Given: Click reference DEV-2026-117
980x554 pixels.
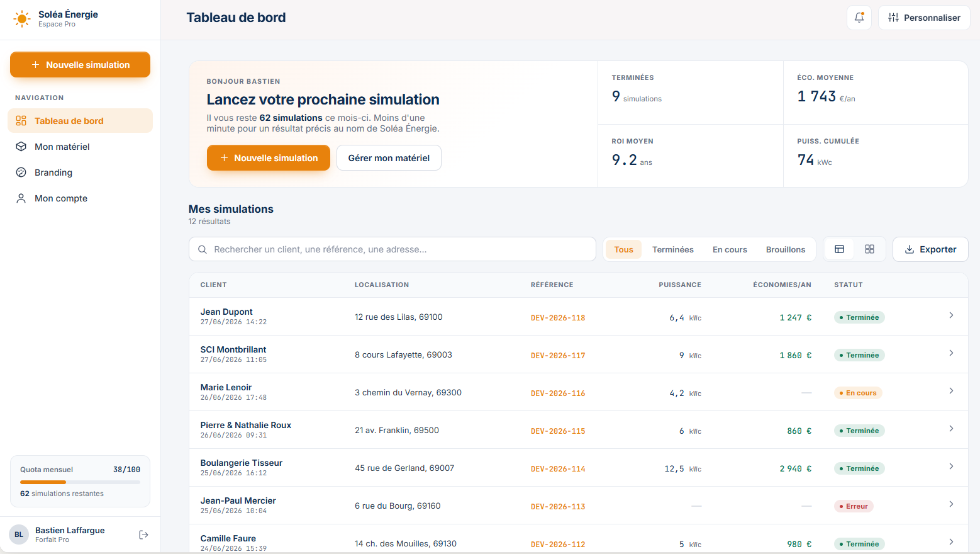Looking at the screenshot, I should [558, 356].
